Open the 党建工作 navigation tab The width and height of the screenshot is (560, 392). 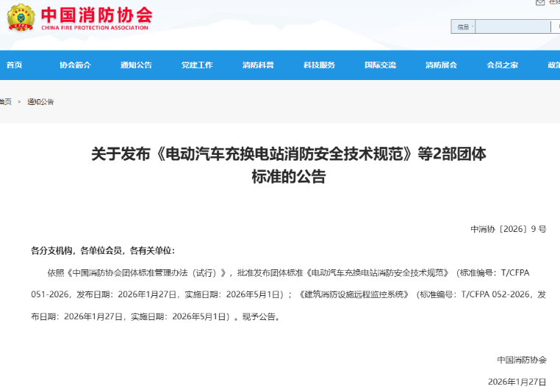point(197,65)
